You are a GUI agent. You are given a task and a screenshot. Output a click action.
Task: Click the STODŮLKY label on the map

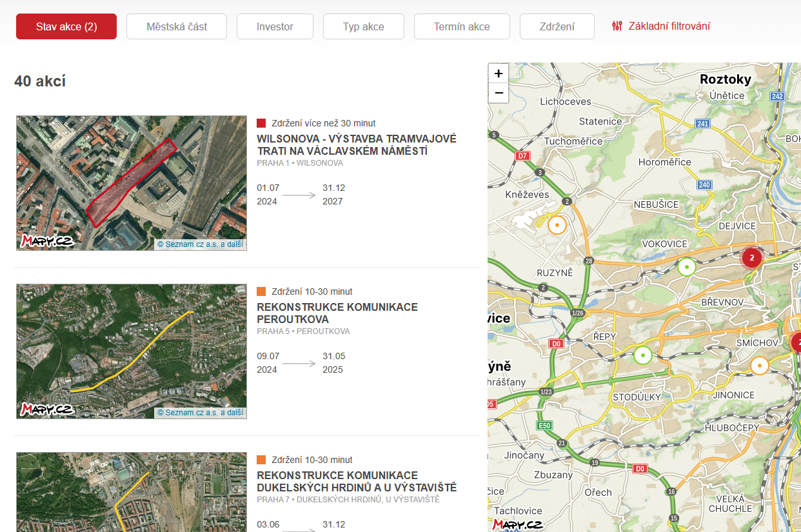pos(637,397)
